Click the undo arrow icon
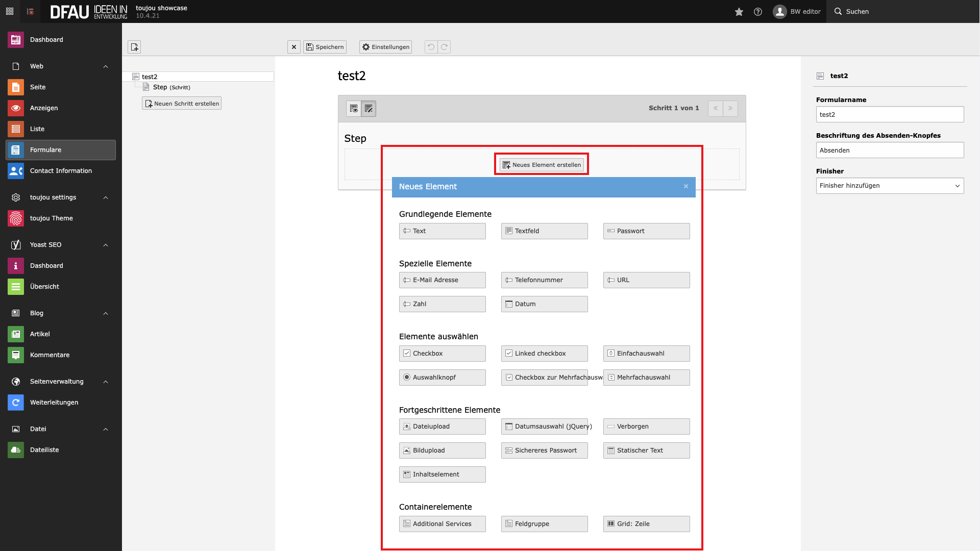980x551 pixels. coord(431,47)
